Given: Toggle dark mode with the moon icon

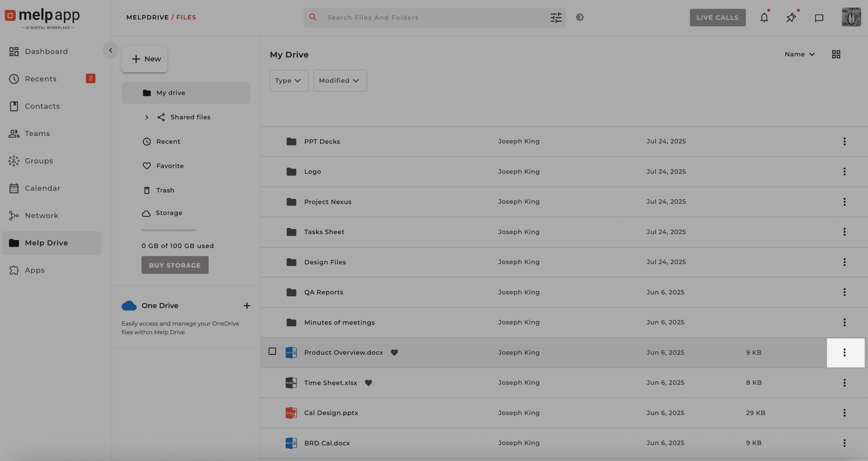Looking at the screenshot, I should pyautogui.click(x=580, y=17).
